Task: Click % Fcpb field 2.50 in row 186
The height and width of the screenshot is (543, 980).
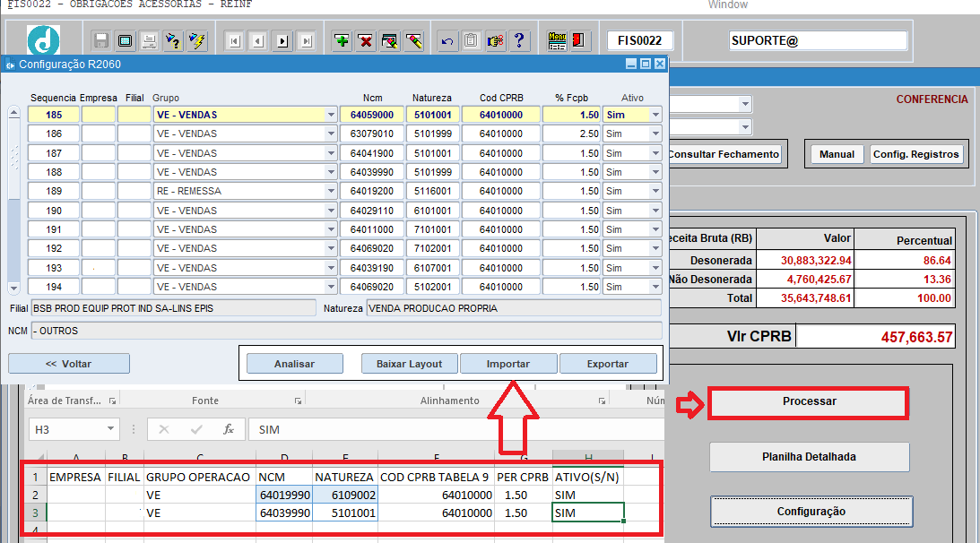Action: click(x=571, y=134)
